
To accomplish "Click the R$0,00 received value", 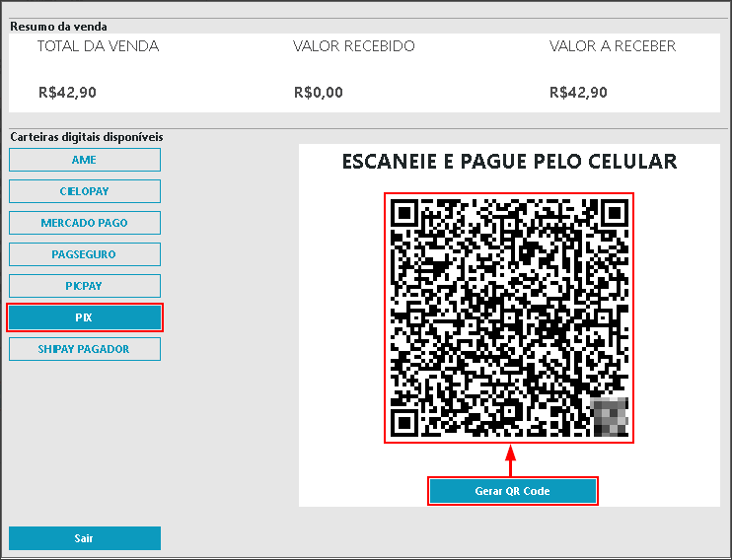I will (319, 93).
